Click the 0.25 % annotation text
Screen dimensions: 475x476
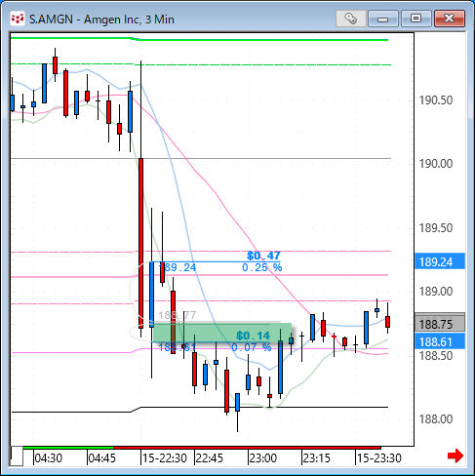coord(262,267)
